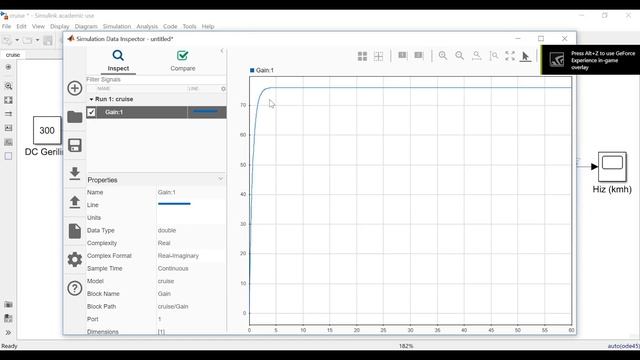Open the Simulink View menu
This screenshot has height=360, width=640.
click(38, 26)
